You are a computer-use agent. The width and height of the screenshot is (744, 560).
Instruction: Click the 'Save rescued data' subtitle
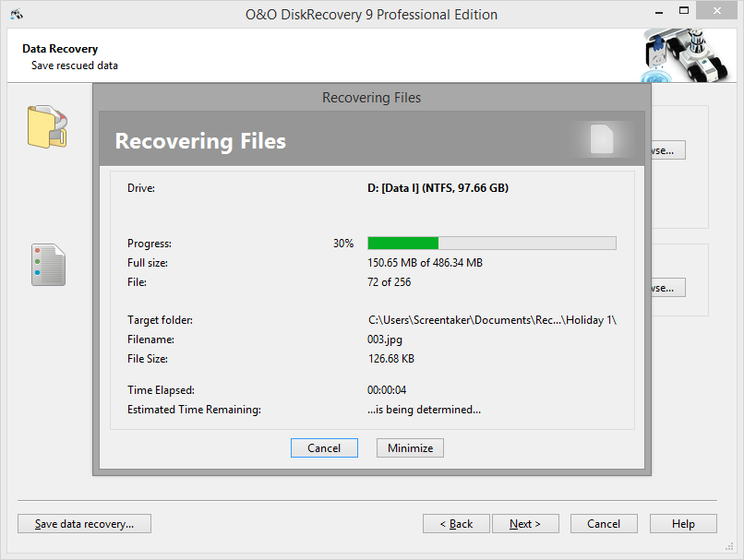tap(75, 66)
